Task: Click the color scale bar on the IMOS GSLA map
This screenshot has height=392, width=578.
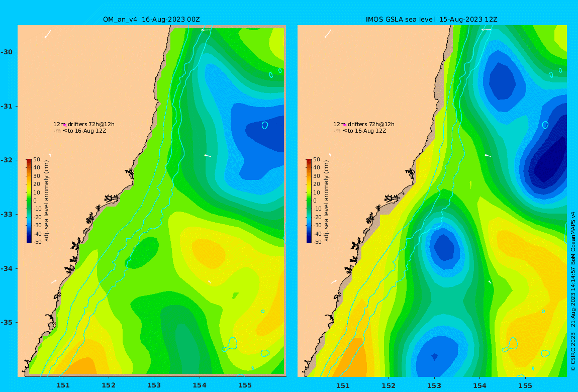Action: tap(309, 201)
